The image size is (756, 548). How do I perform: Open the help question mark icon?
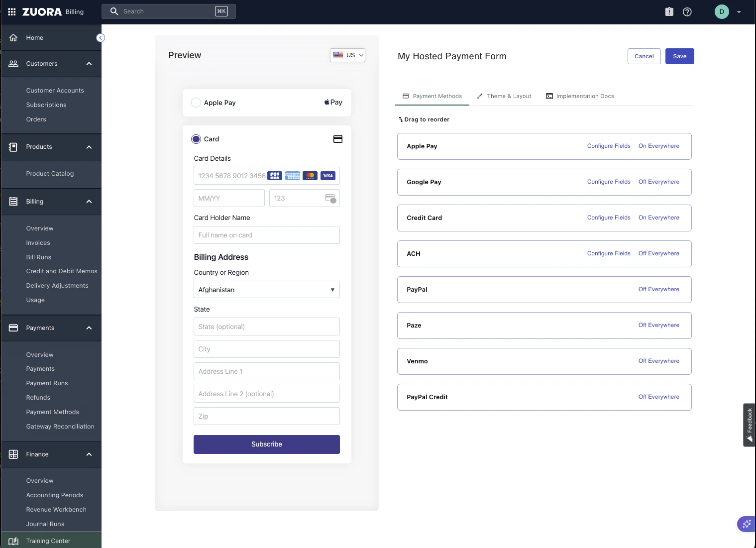[687, 11]
